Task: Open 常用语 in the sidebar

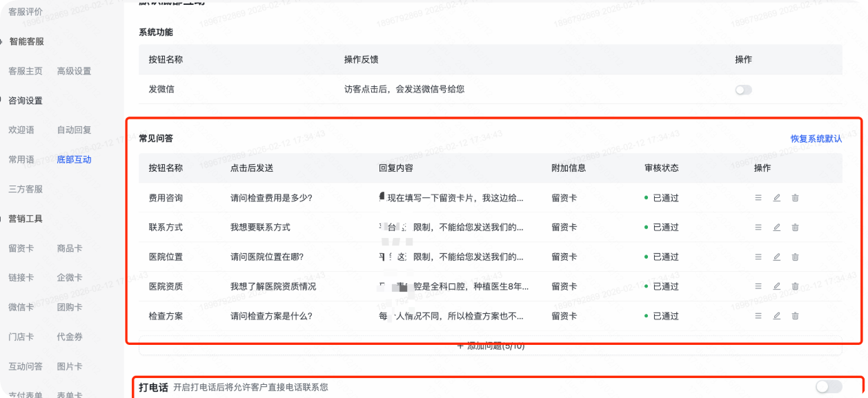Action: pyautogui.click(x=21, y=159)
